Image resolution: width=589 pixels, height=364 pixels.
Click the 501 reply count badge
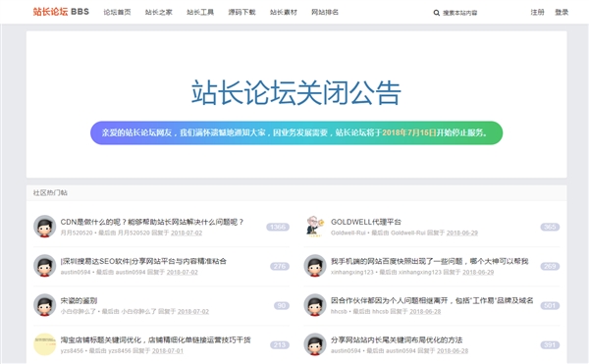click(x=550, y=305)
